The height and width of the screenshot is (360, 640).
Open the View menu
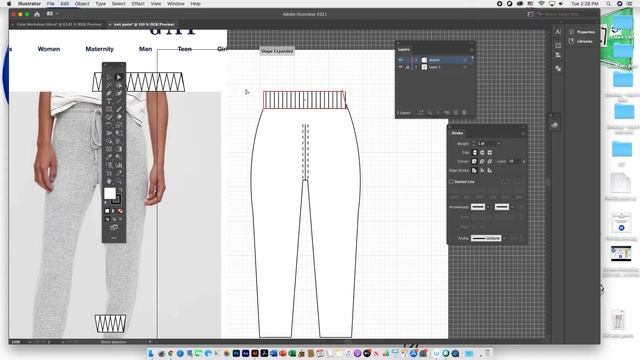[156, 4]
